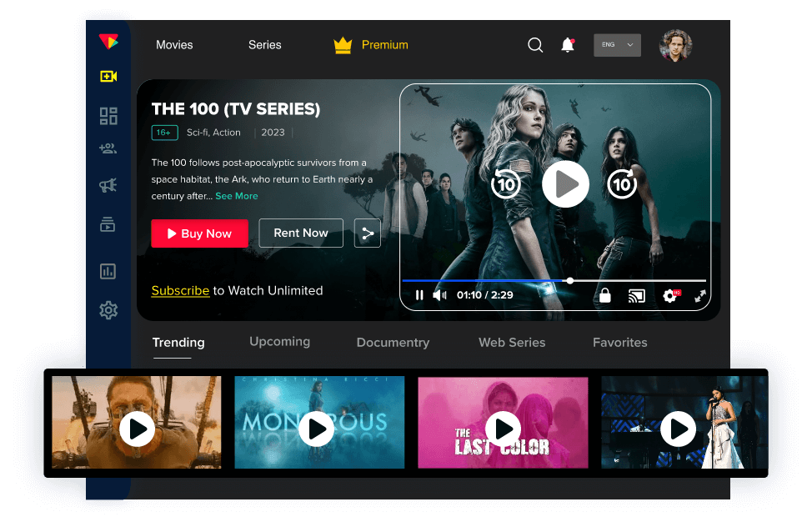Open the user profile avatar
The image size is (812, 522).
(675, 46)
